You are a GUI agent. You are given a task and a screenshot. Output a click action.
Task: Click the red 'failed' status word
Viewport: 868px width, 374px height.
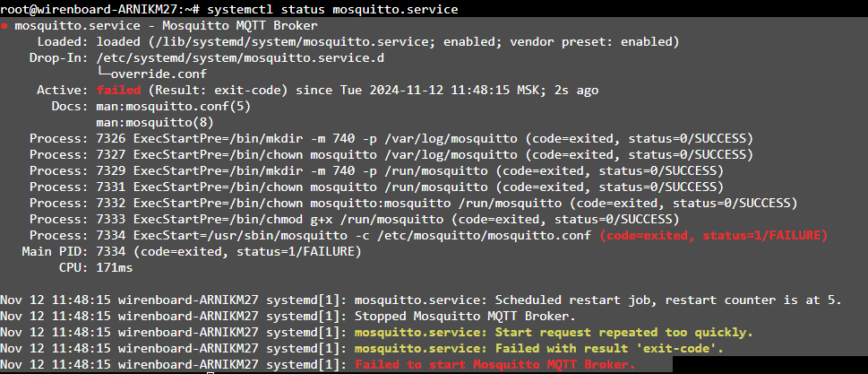coord(118,90)
